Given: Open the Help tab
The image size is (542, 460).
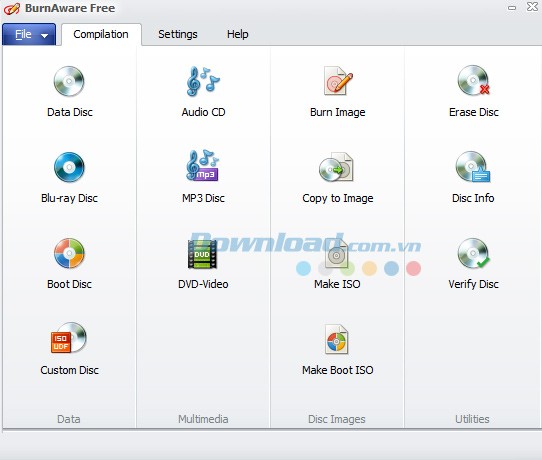Looking at the screenshot, I should (x=237, y=34).
